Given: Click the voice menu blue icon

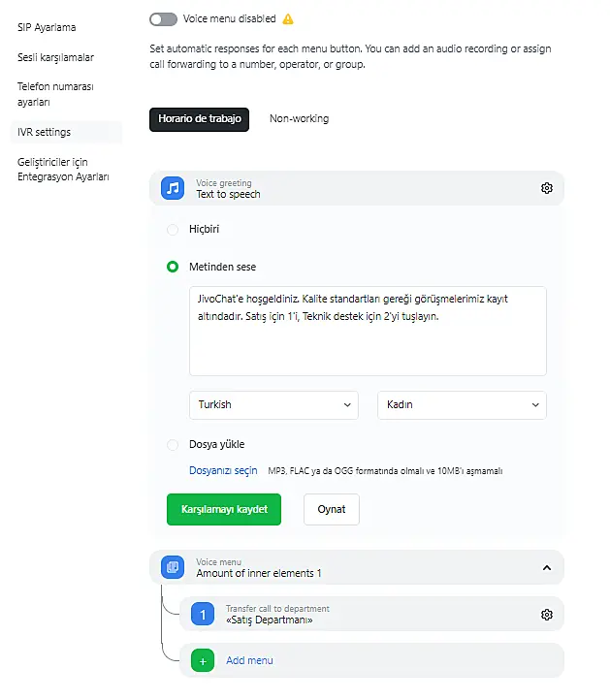Looking at the screenshot, I should click(x=173, y=567).
